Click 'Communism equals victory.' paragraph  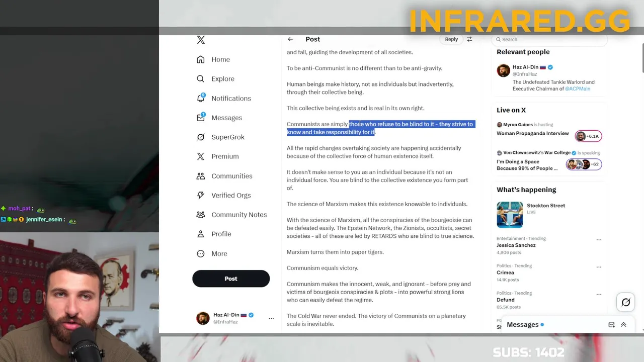[323, 268]
